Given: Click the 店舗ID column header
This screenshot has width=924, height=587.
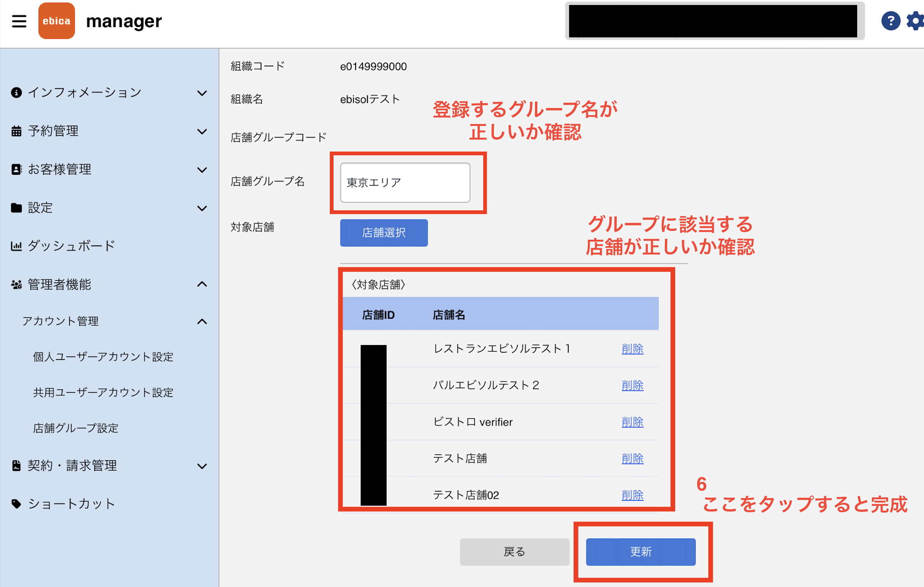Looking at the screenshot, I should (x=378, y=315).
